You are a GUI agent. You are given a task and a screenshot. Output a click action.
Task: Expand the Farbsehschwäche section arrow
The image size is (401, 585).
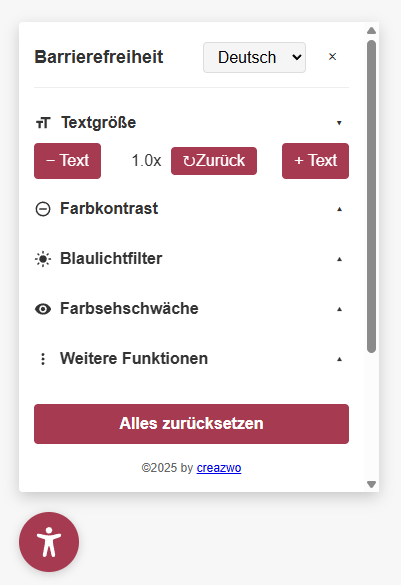pos(339,309)
